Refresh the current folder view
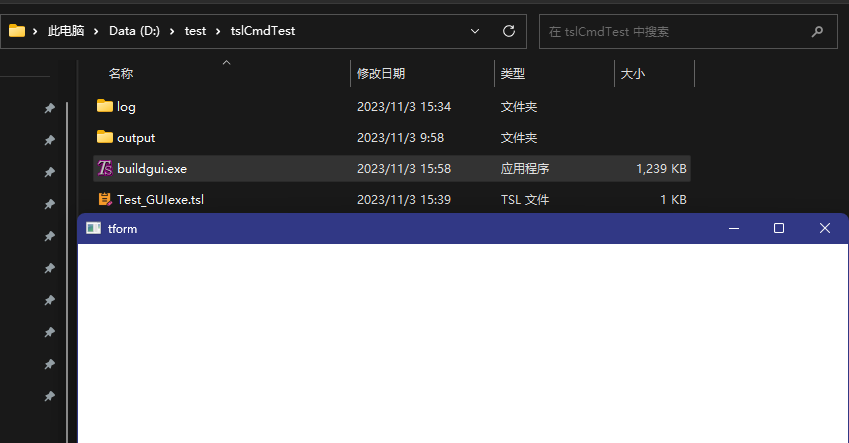 pyautogui.click(x=508, y=31)
